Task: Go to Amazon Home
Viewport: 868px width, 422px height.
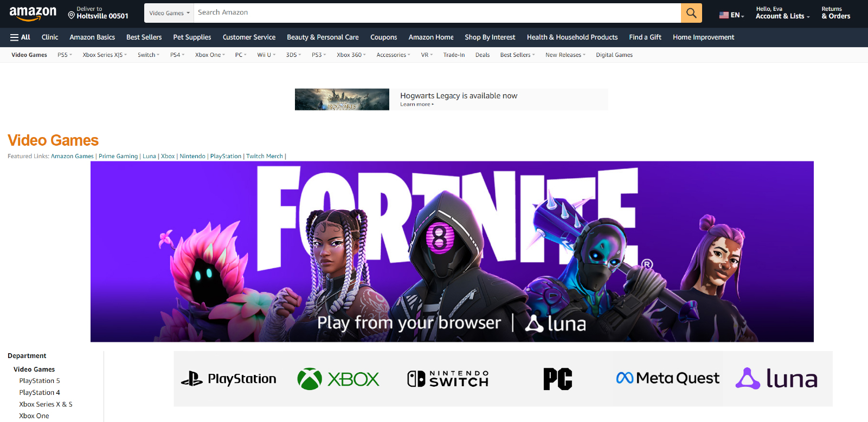Action: tap(431, 37)
